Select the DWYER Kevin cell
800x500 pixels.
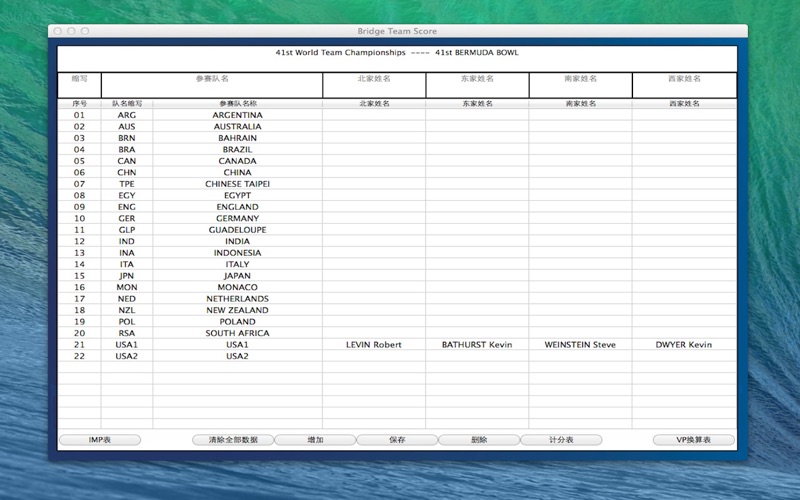click(684, 345)
